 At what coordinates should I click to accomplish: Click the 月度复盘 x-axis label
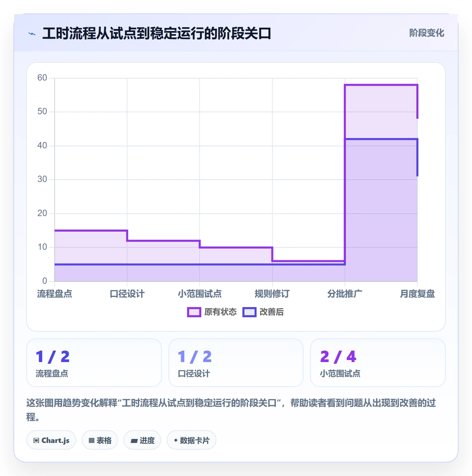pos(417,294)
